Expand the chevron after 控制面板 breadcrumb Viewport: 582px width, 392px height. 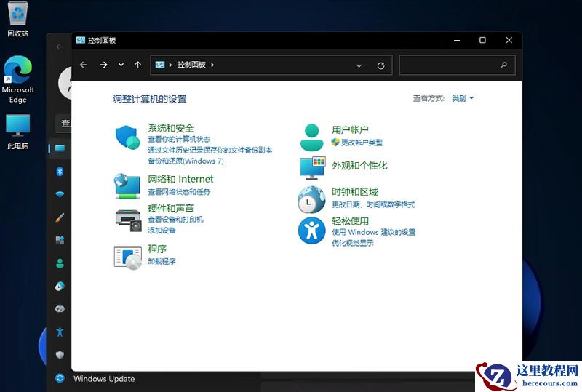[212, 65]
